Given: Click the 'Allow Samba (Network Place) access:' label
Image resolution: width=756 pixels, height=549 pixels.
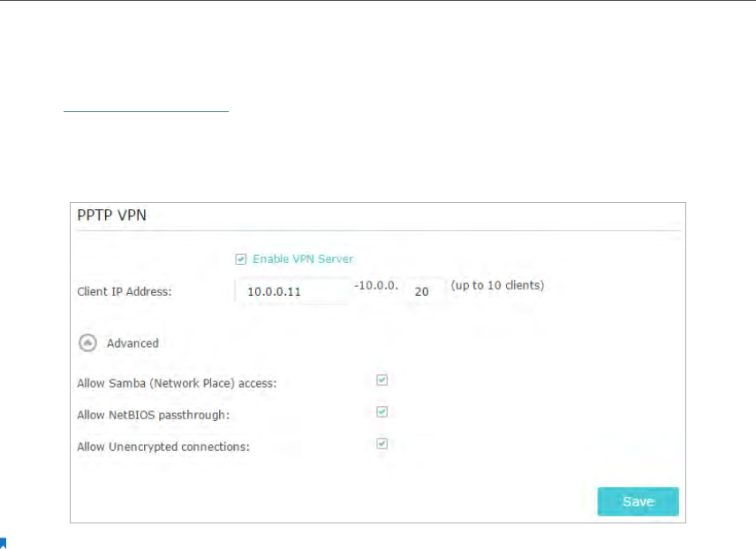Looking at the screenshot, I should [177, 383].
